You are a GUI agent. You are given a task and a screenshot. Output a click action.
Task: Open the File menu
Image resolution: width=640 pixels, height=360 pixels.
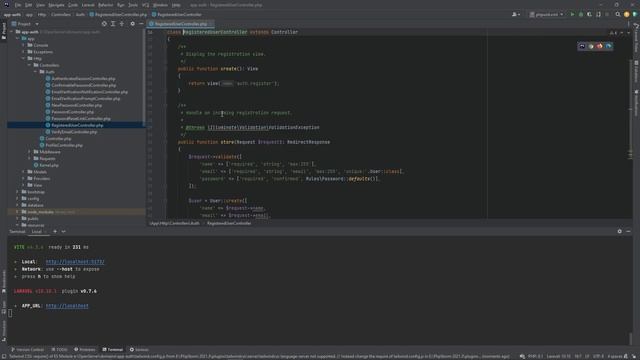[18, 5]
